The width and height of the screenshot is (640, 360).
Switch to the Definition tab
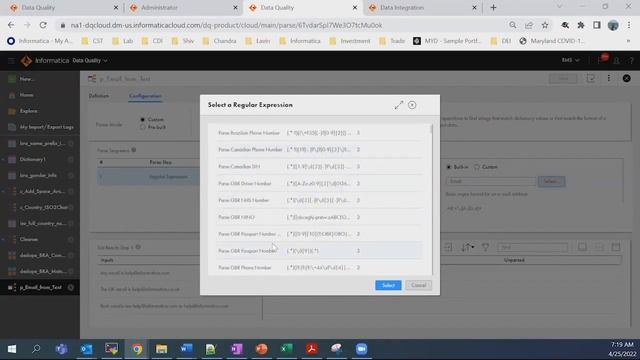click(99, 96)
